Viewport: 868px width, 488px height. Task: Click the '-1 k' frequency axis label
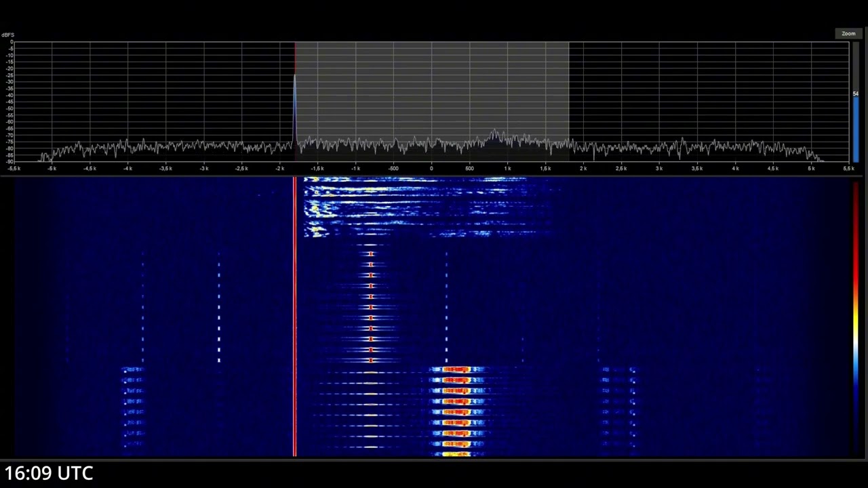(x=355, y=168)
